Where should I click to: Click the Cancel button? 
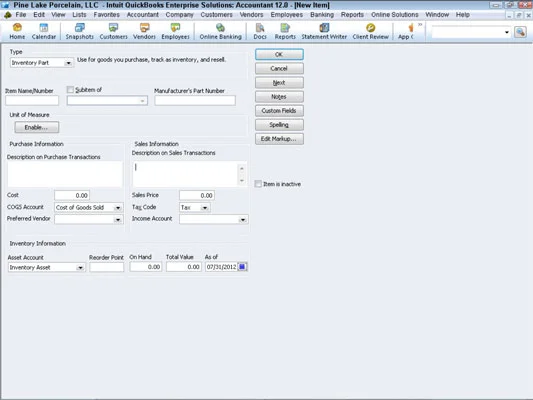click(x=279, y=69)
